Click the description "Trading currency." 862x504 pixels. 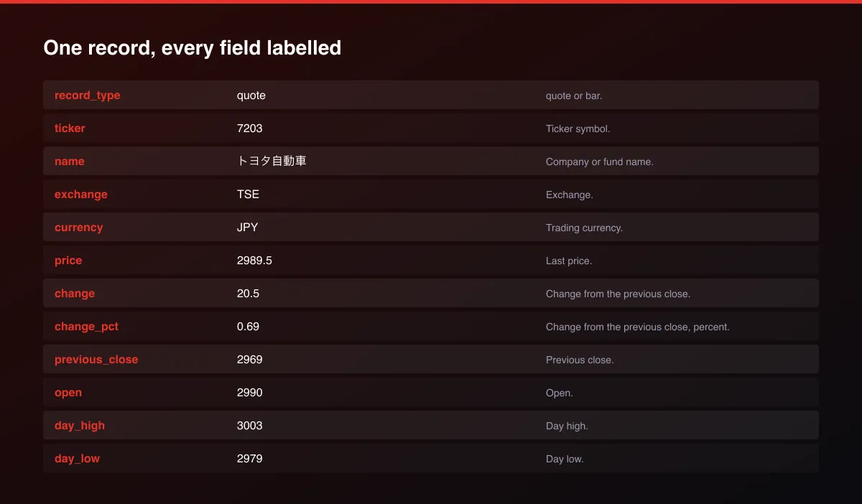[584, 228]
